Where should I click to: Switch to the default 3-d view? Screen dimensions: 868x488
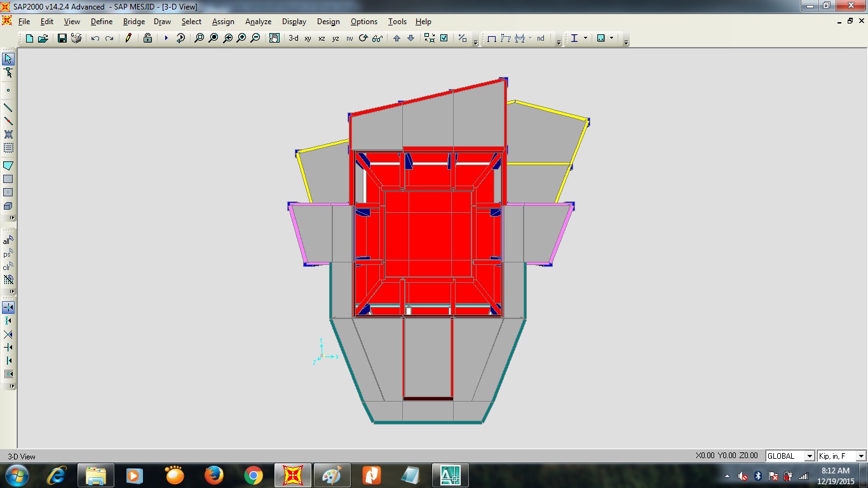tap(294, 38)
